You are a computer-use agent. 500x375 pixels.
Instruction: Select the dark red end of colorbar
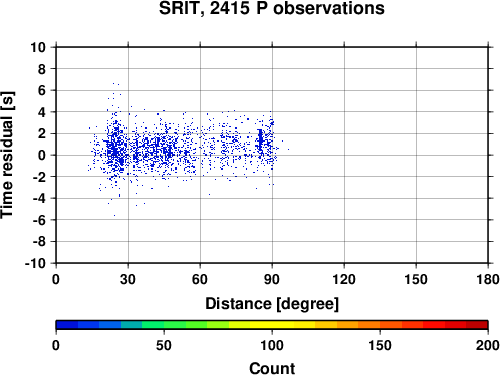(477, 325)
